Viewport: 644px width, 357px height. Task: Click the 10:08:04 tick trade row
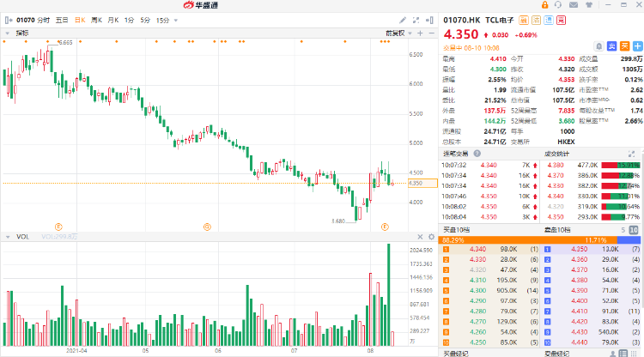point(490,217)
